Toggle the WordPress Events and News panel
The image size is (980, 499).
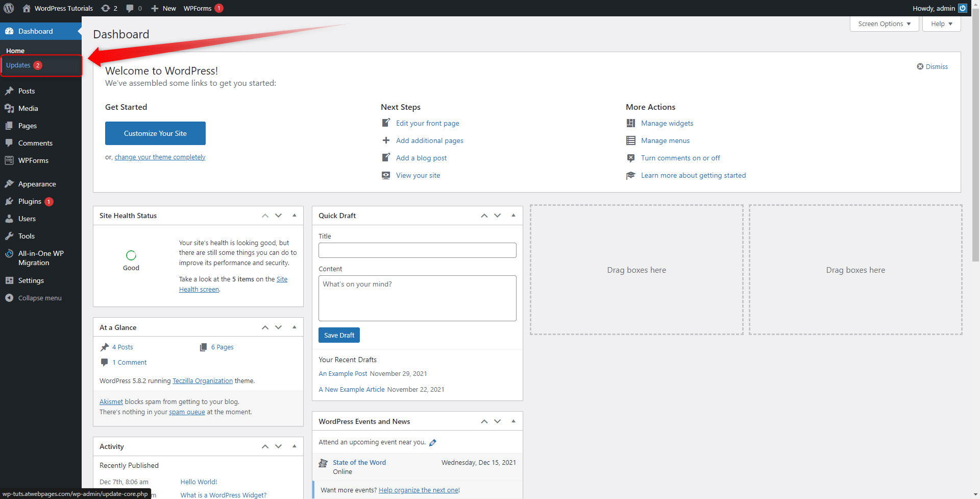click(513, 421)
